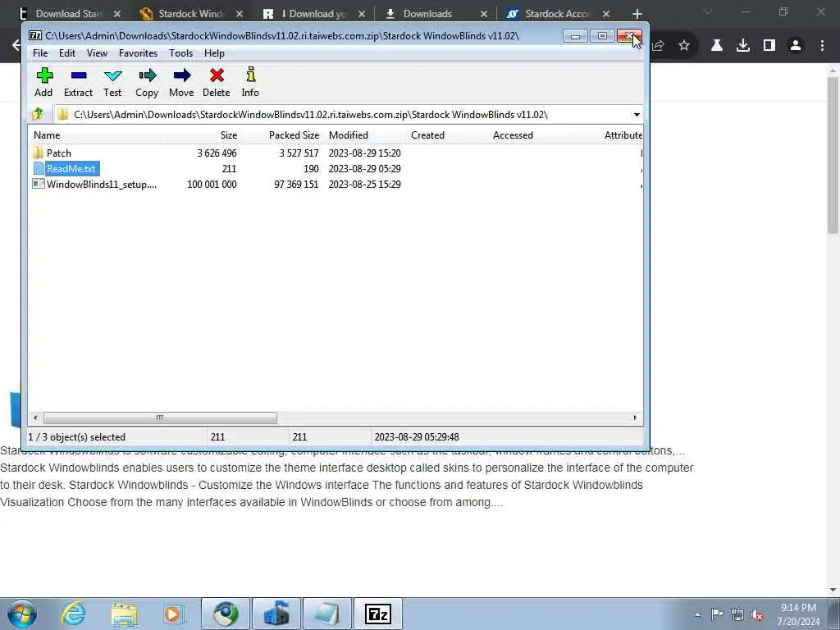Switch to the Download Stardock browser tab

(x=68, y=14)
